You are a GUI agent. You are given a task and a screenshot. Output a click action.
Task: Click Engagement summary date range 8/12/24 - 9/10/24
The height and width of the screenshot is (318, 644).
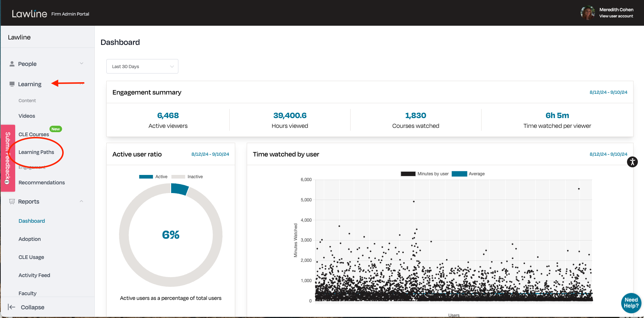tap(609, 92)
